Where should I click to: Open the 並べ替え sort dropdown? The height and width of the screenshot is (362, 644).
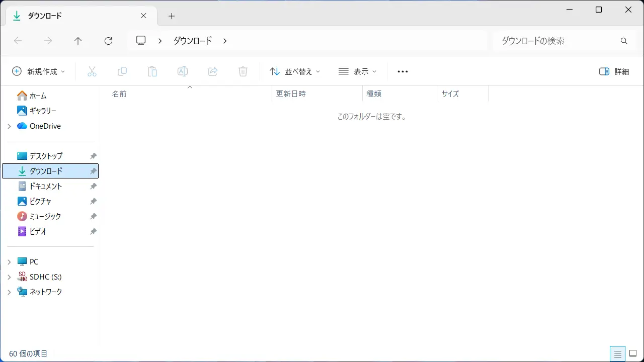click(294, 71)
